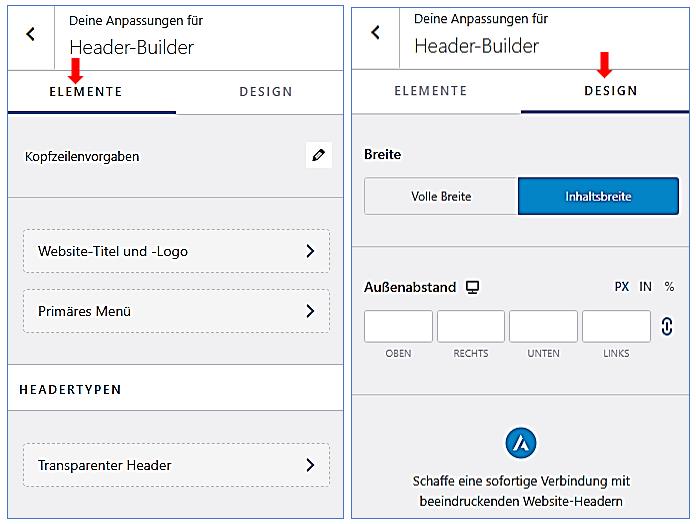Switch margin unit to percent
The width and height of the screenshot is (696, 524).
[669, 287]
